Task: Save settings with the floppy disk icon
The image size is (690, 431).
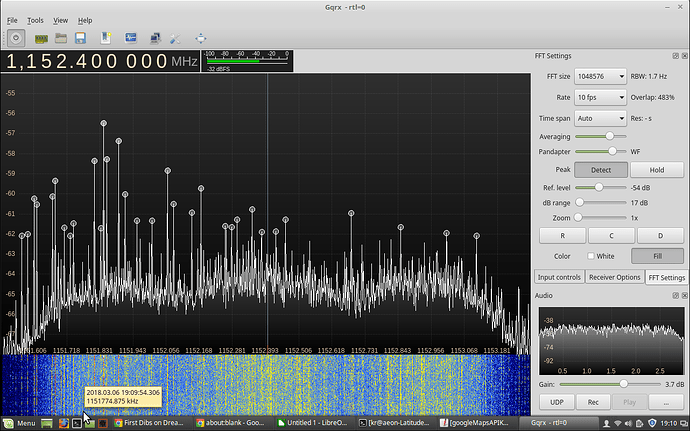Action: coord(81,39)
